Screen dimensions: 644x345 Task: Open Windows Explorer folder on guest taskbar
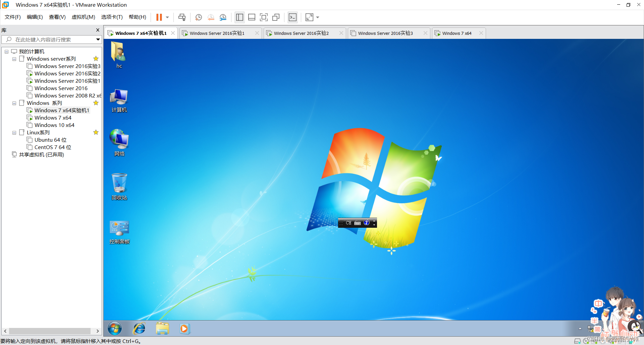coord(162,329)
